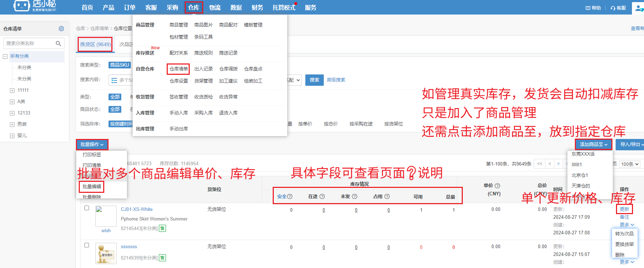Open 货架管理 in the dropdown menu

pyautogui.click(x=204, y=81)
